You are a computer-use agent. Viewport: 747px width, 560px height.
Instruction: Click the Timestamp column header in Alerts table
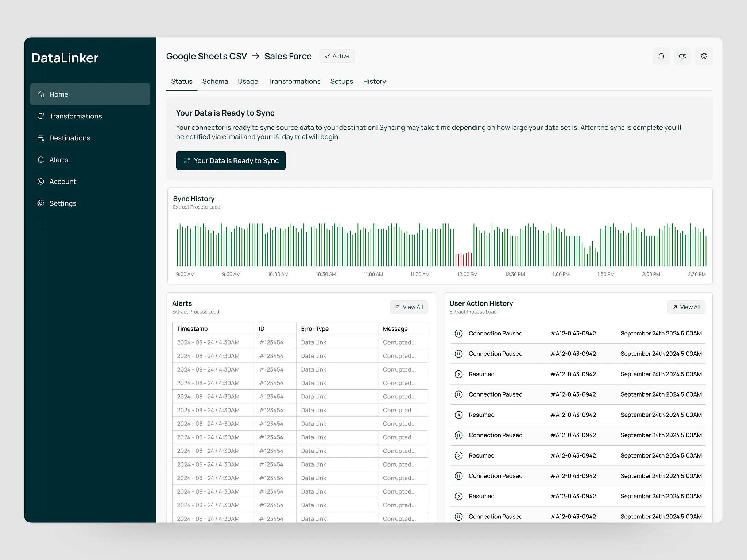(x=192, y=329)
